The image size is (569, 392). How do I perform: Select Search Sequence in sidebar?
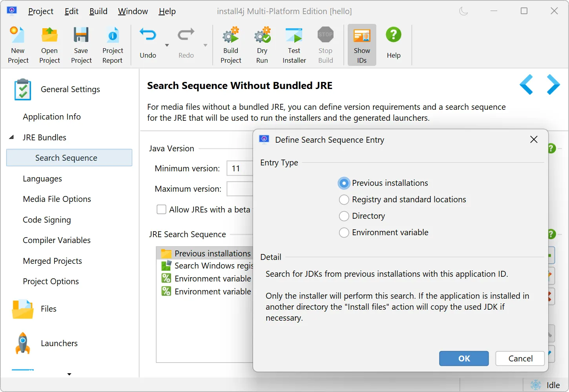[x=69, y=158]
